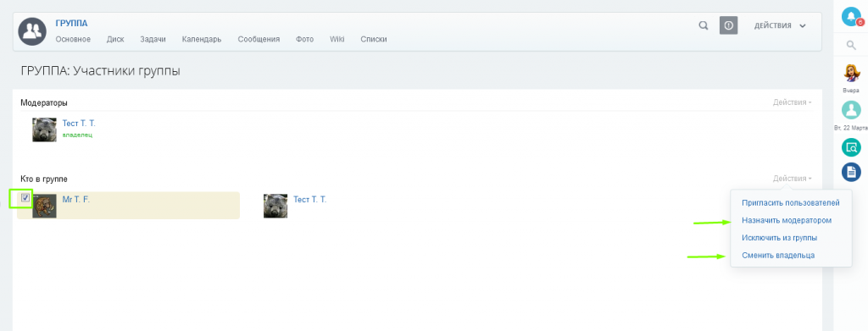Switch to the Wiki tab
This screenshot has width=868, height=331.
[x=337, y=39]
